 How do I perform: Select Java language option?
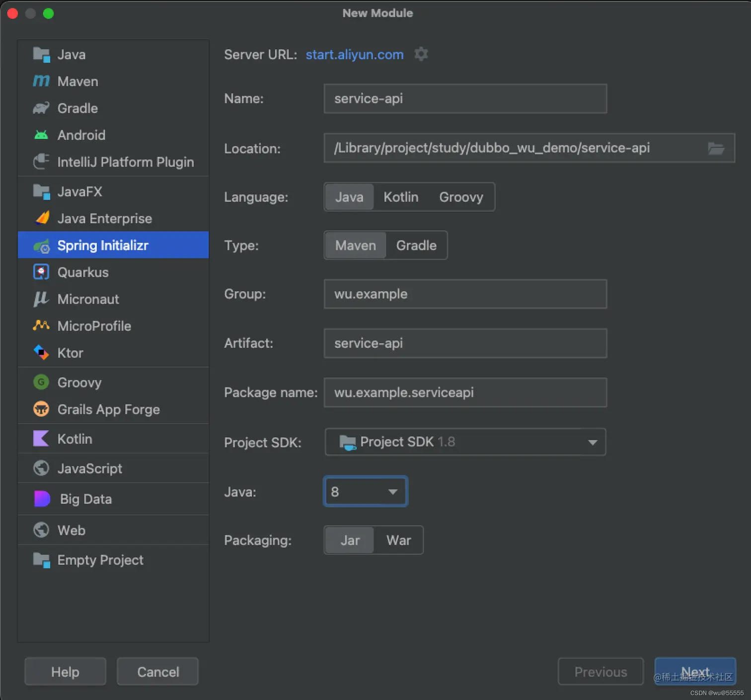tap(349, 197)
